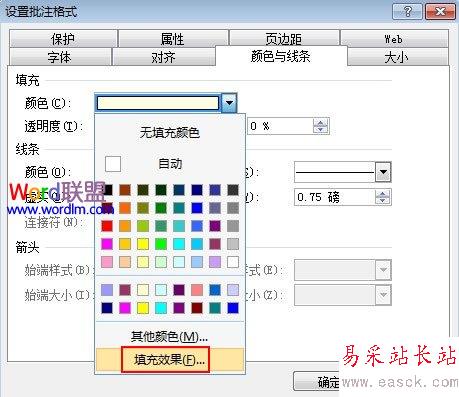Pick the bright blue swatch in second row

click(x=197, y=208)
